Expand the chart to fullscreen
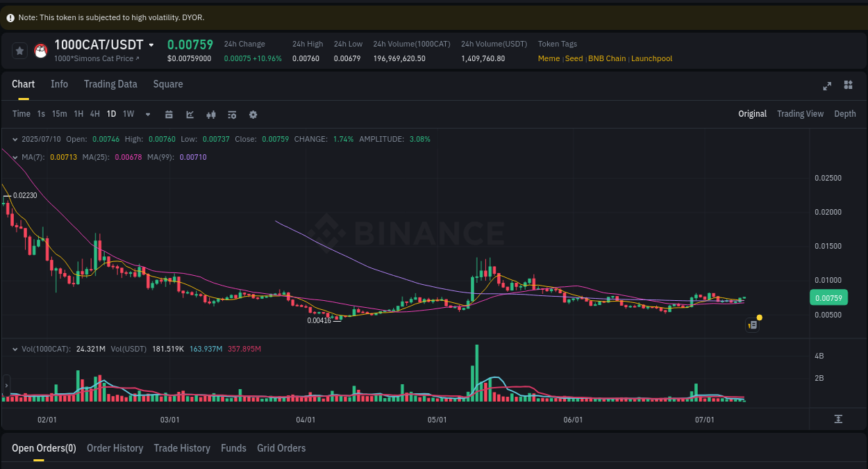868x469 pixels. pyautogui.click(x=827, y=85)
